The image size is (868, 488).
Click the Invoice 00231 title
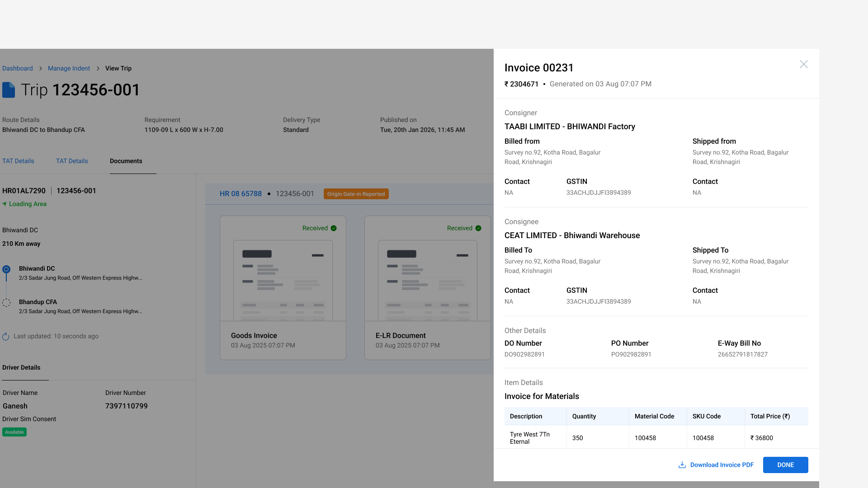pyautogui.click(x=539, y=68)
